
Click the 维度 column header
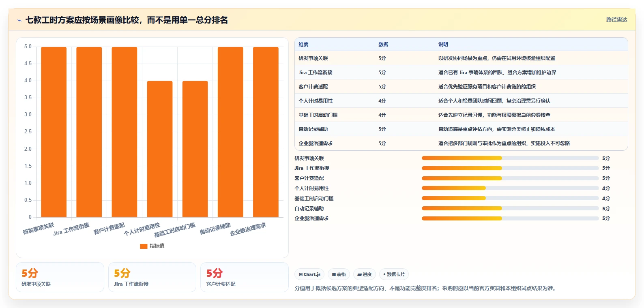point(303,45)
